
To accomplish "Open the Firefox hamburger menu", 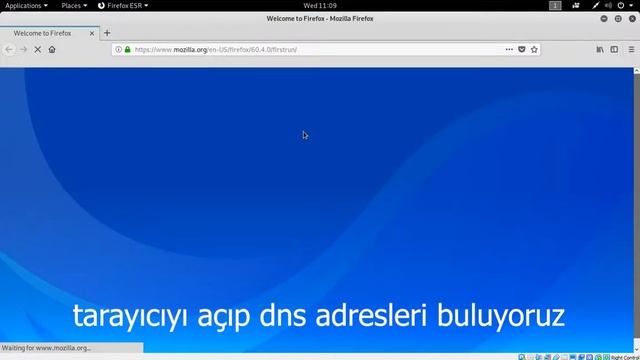I will point(631,49).
